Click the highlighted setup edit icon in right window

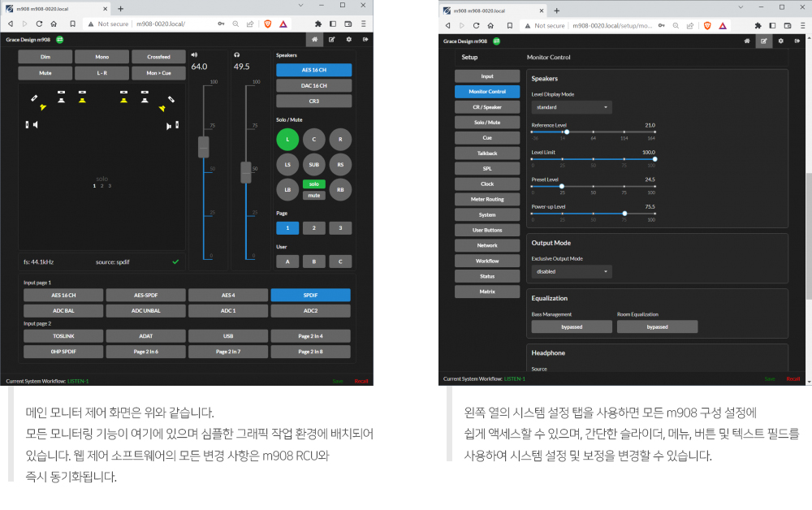coord(764,41)
